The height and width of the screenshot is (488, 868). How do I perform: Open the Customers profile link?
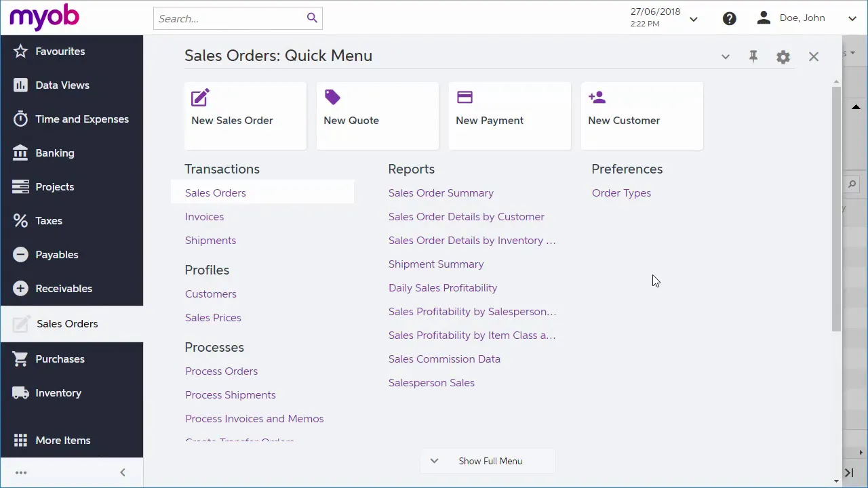(211, 294)
